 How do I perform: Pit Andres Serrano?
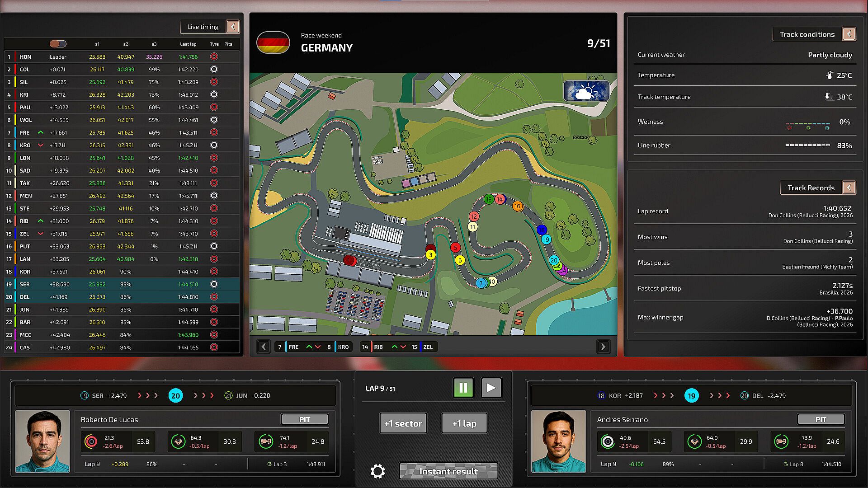[x=821, y=419]
